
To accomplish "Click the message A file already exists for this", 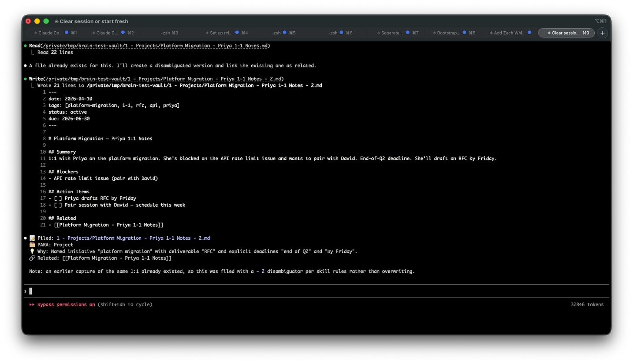I will (173, 66).
